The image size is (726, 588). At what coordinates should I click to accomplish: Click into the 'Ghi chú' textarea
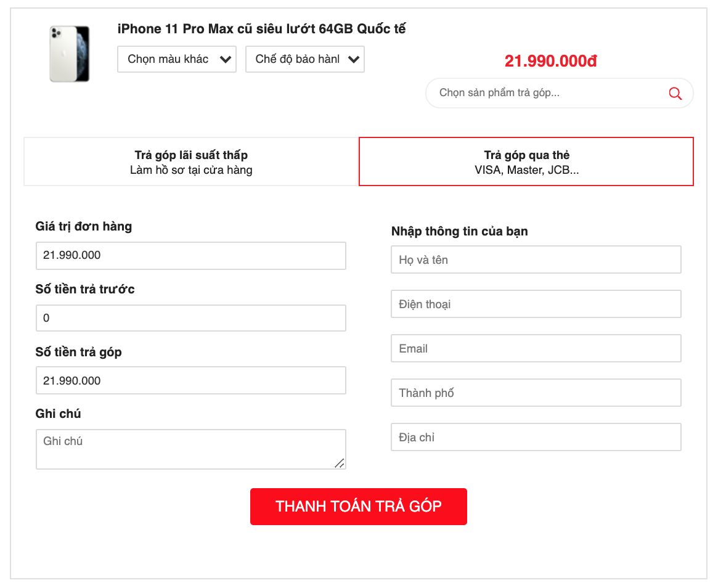191,449
